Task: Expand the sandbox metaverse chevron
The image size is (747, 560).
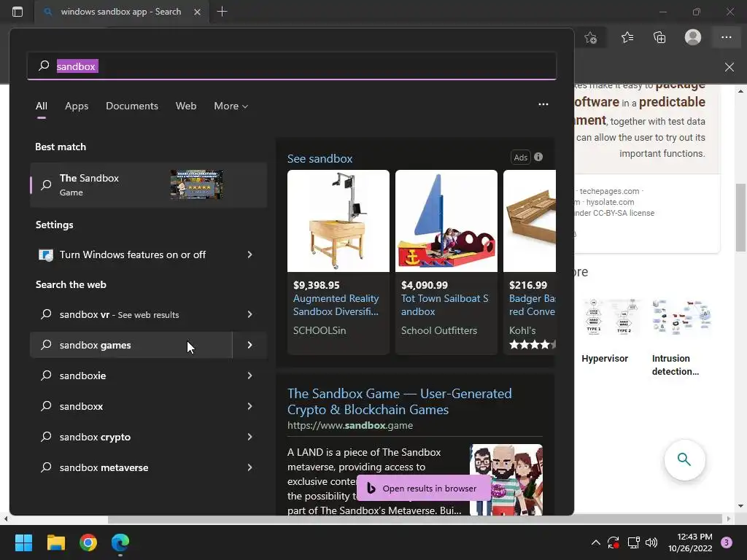Action: point(249,467)
